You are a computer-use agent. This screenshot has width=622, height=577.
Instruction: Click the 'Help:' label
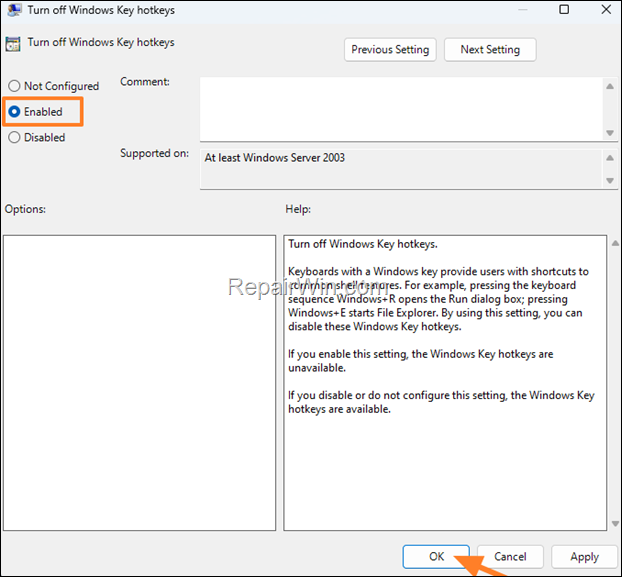298,209
